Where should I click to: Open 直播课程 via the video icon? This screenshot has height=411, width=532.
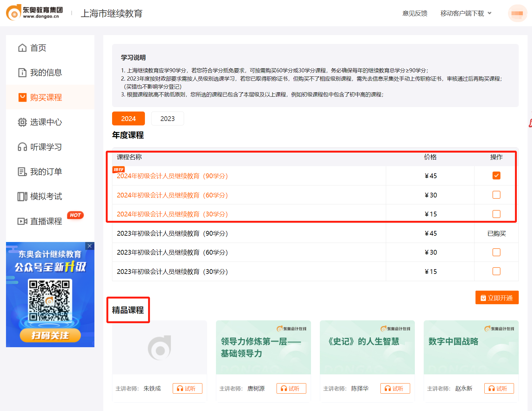click(22, 221)
